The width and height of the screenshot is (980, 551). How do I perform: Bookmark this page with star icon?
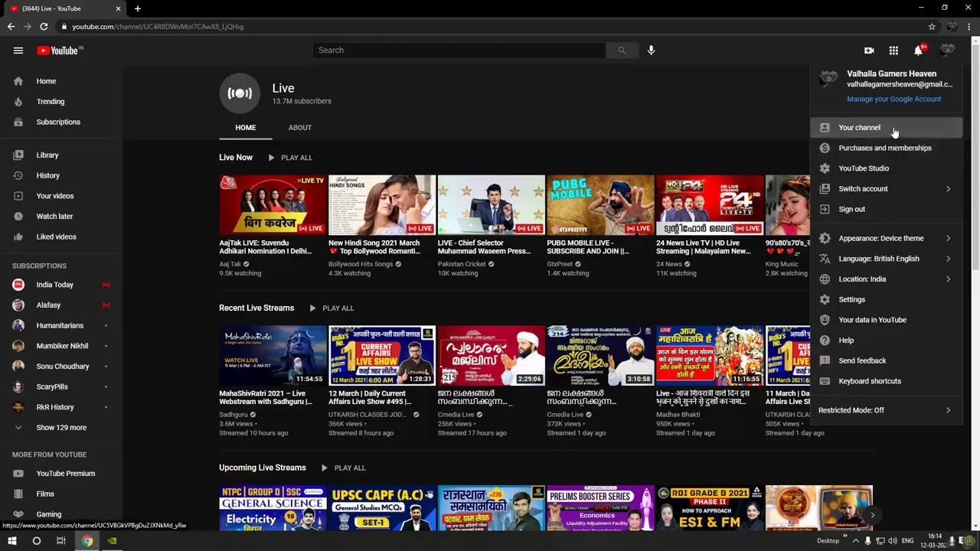932,27
